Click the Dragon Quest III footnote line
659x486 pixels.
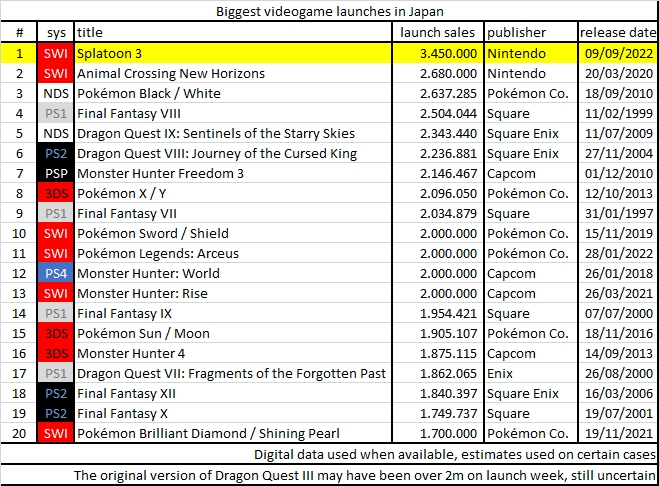[365, 475]
